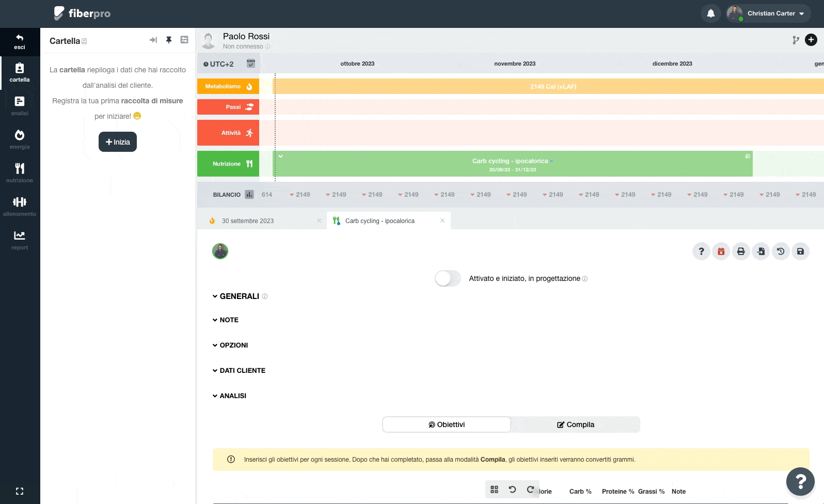Click the Grassi % column header
Viewport: 824px width, 504px height.
pos(652,492)
